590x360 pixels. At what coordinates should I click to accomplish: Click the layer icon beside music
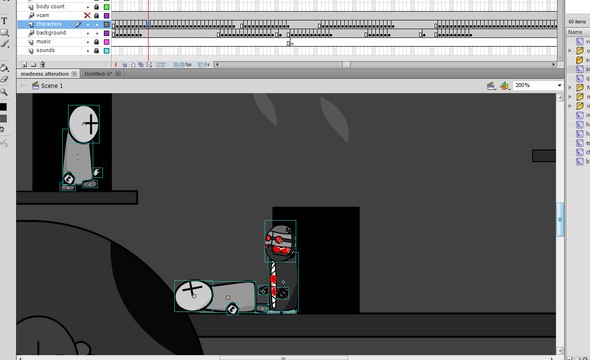(31, 42)
